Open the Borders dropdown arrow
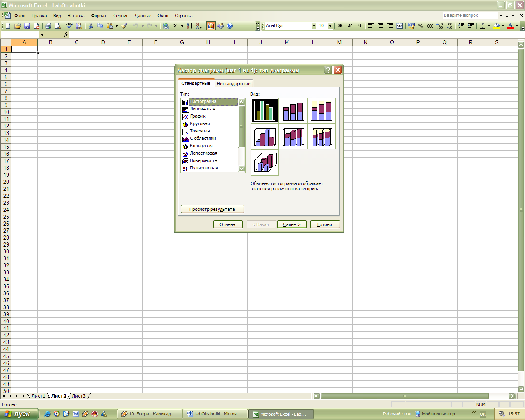This screenshot has height=420, width=525. (x=489, y=26)
